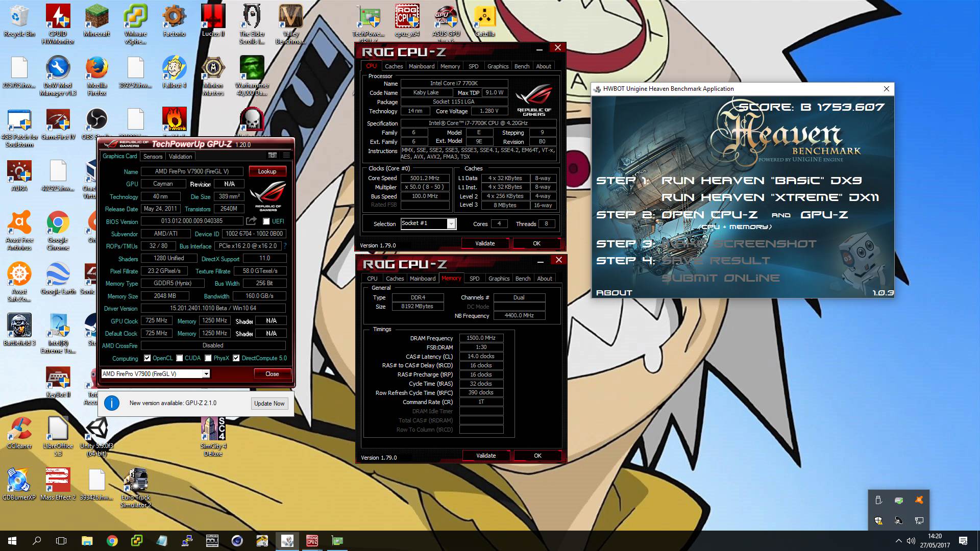Click OK in lower CPU-Z window
980x551 pixels.
[x=537, y=456]
